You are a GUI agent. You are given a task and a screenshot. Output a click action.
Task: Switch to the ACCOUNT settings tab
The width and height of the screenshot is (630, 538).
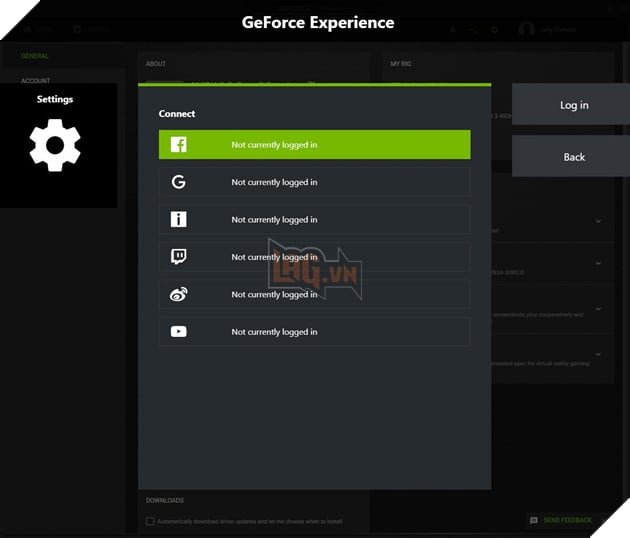[x=36, y=80]
